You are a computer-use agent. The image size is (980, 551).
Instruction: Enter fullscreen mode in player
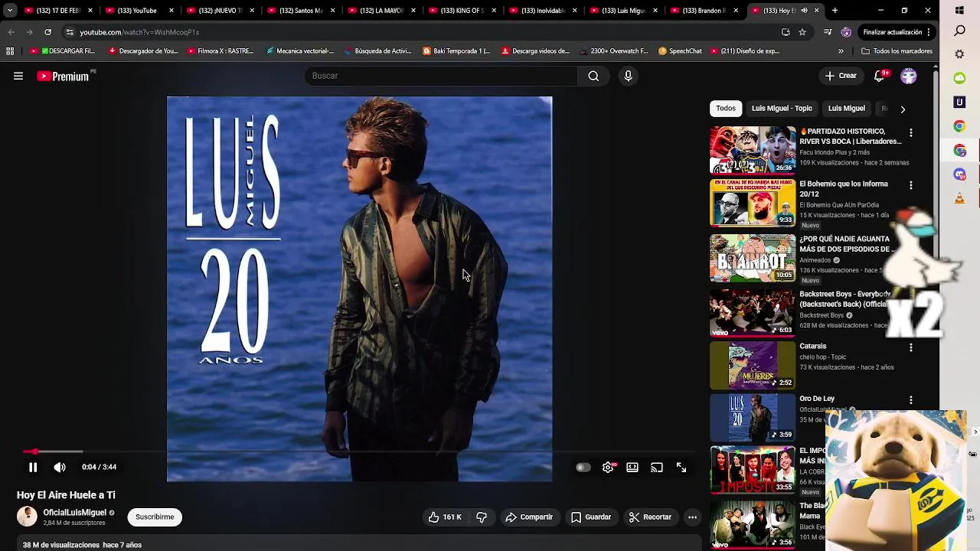(681, 468)
